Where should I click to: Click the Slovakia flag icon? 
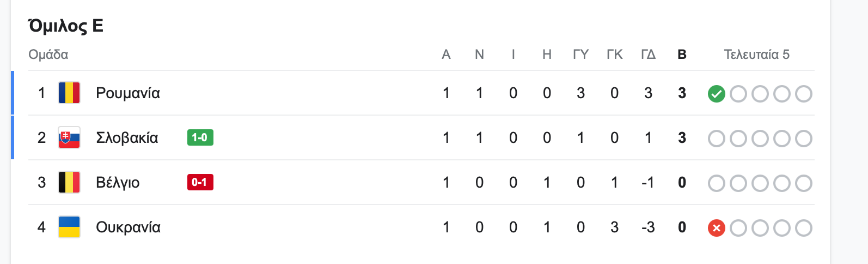click(69, 137)
